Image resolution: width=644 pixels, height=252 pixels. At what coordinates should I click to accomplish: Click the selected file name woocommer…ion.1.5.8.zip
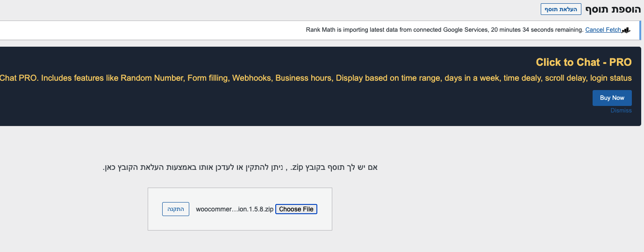pos(235,209)
